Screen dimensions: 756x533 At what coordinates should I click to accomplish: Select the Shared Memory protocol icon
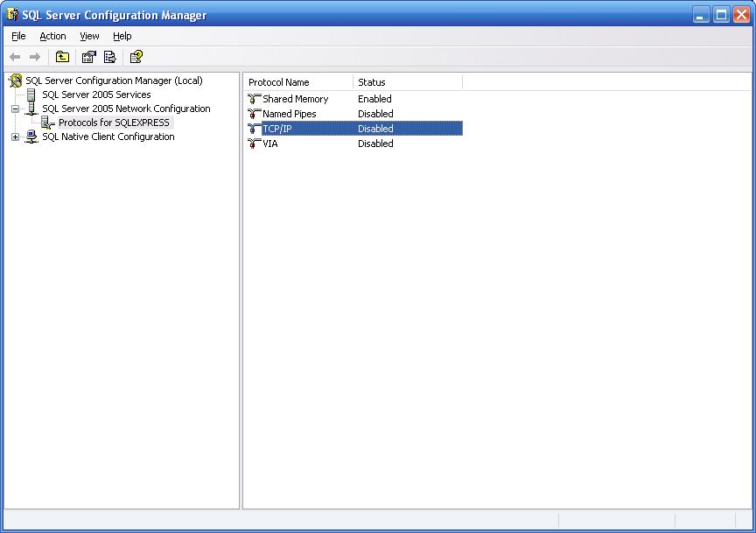254,99
